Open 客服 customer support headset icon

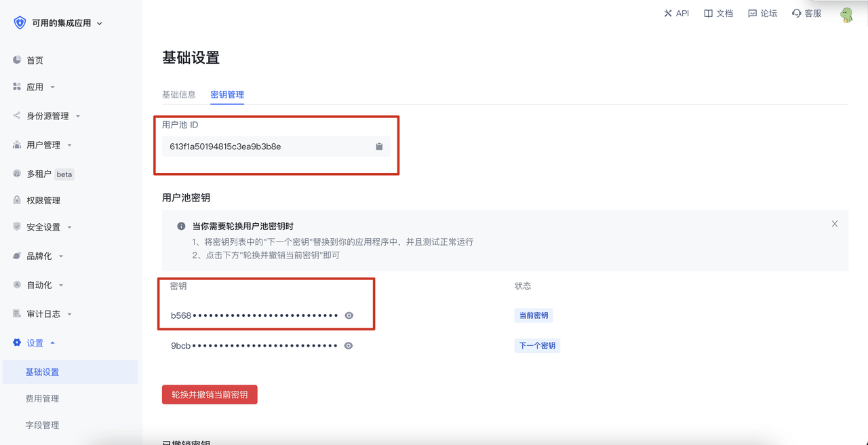pyautogui.click(x=797, y=14)
